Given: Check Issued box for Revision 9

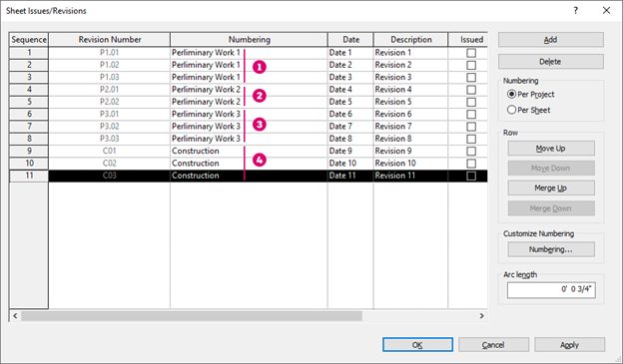Looking at the screenshot, I should (471, 152).
